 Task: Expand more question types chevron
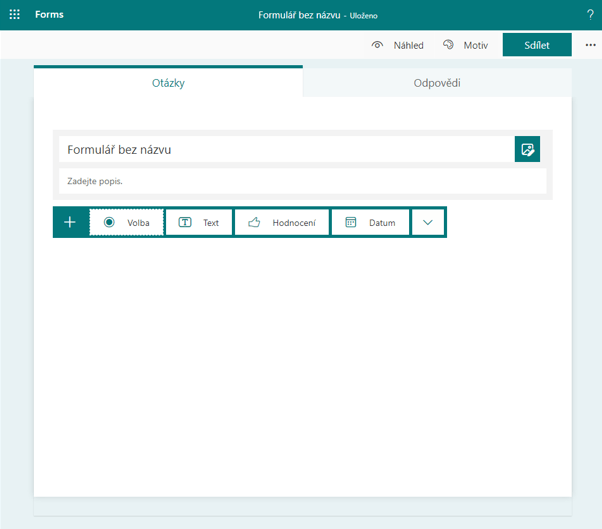(428, 222)
